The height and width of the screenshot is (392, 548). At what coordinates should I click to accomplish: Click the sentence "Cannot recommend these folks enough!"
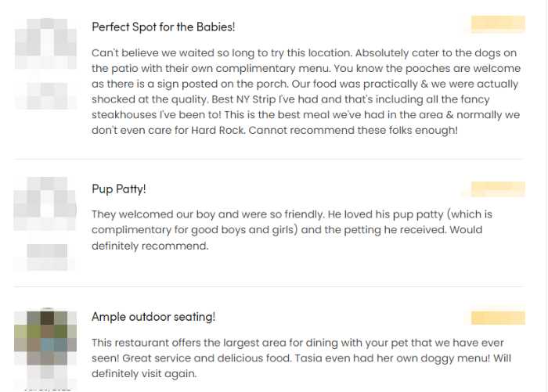click(353, 131)
